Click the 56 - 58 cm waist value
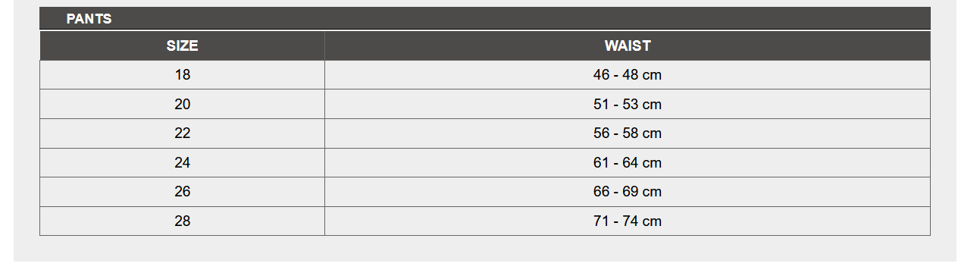 [x=628, y=133]
